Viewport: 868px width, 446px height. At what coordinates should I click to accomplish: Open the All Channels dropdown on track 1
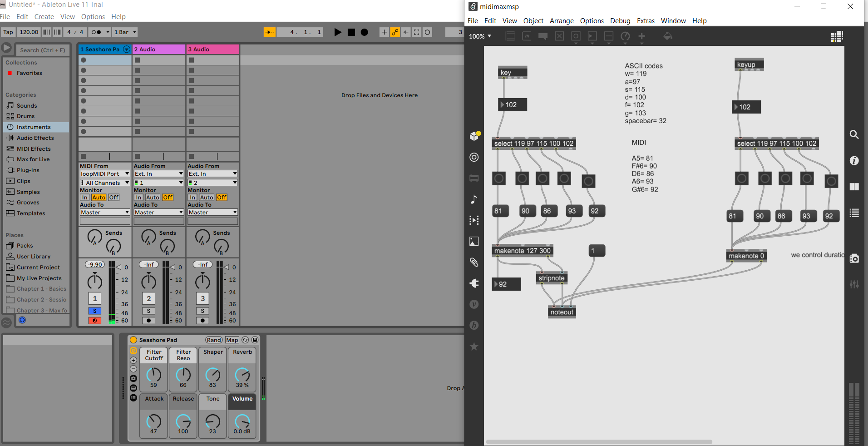[105, 183]
